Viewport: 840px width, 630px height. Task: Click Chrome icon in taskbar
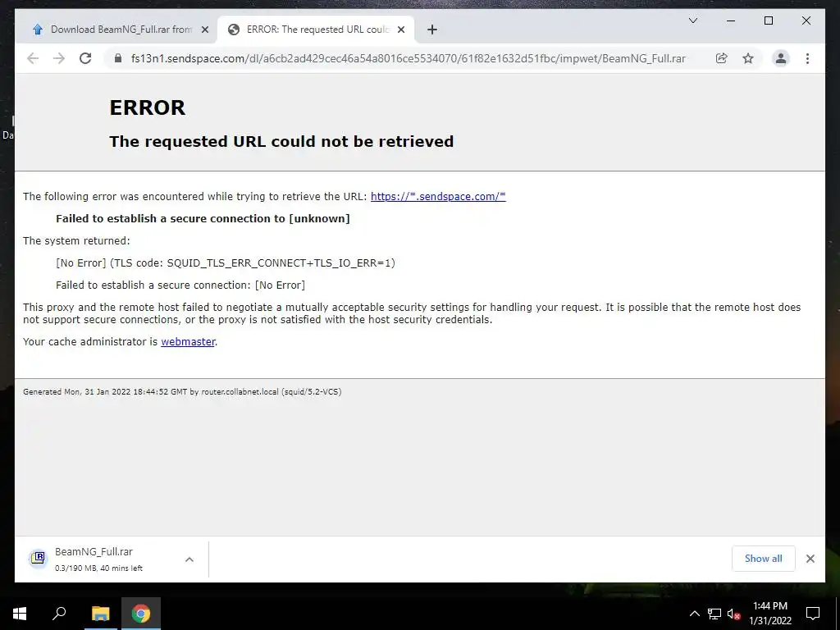(x=141, y=614)
